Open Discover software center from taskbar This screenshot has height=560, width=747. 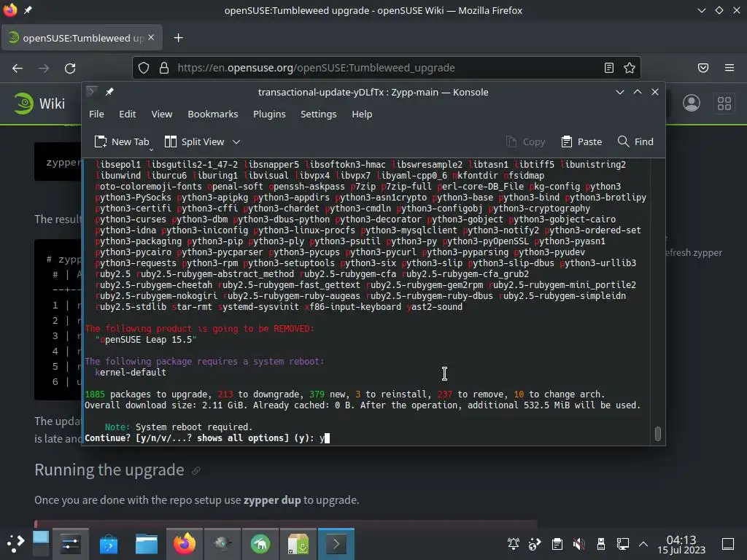[x=109, y=543]
